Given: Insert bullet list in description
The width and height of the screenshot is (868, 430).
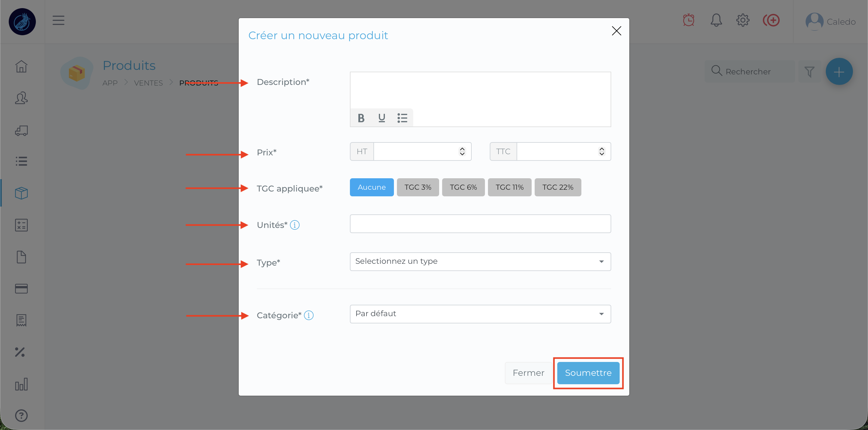Looking at the screenshot, I should click(x=402, y=118).
